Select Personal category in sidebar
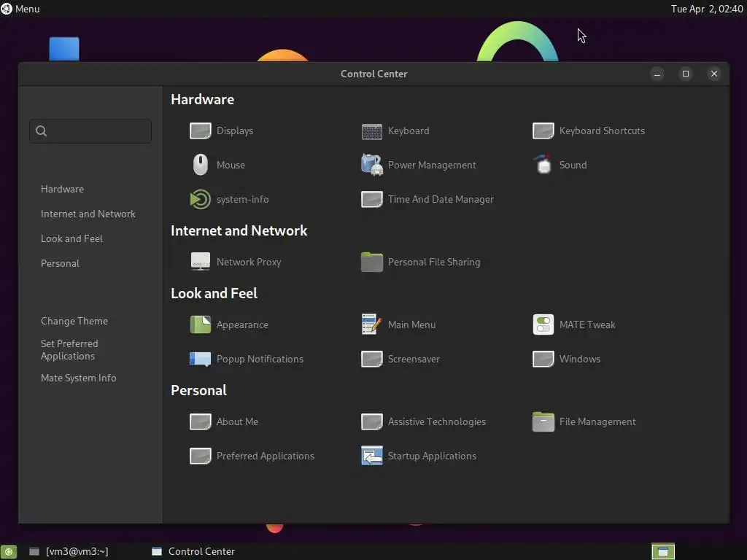 pos(60,263)
